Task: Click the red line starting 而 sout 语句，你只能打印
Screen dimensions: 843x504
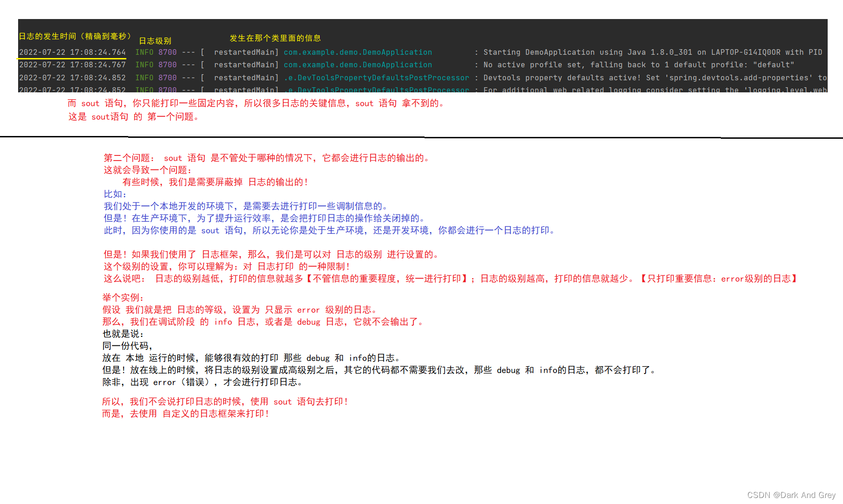Action: click(x=256, y=103)
